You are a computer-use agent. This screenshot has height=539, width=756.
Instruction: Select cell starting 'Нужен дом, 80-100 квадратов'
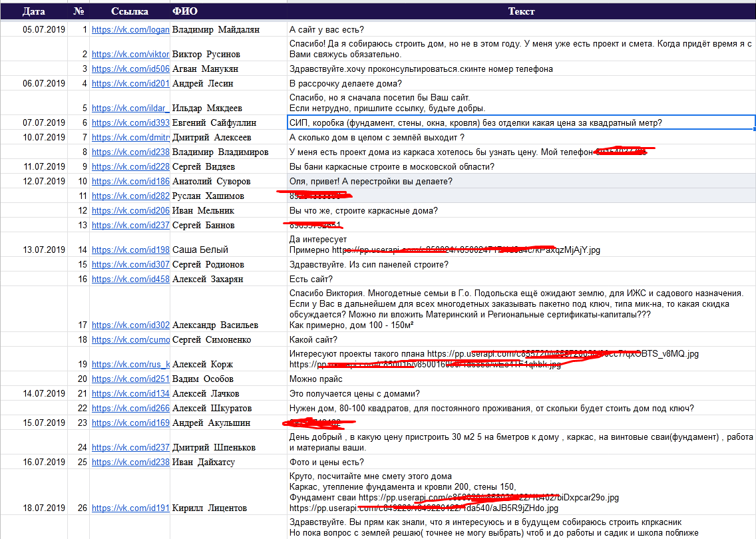521,408
